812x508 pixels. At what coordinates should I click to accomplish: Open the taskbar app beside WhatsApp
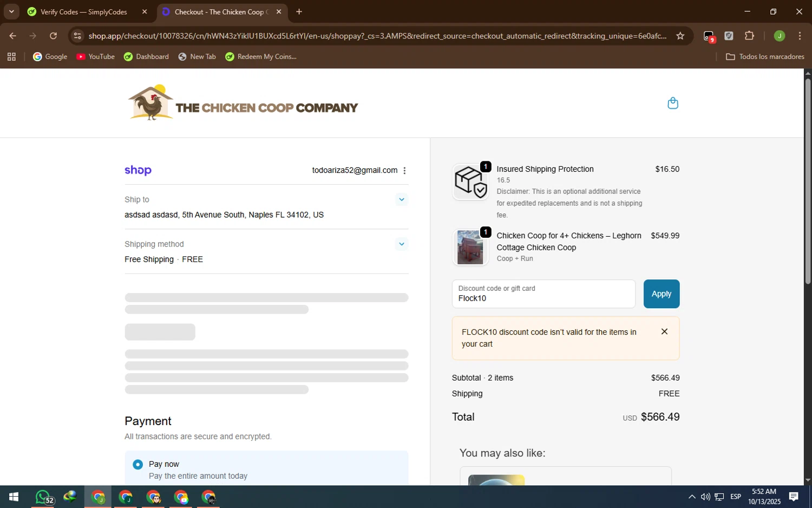70,497
